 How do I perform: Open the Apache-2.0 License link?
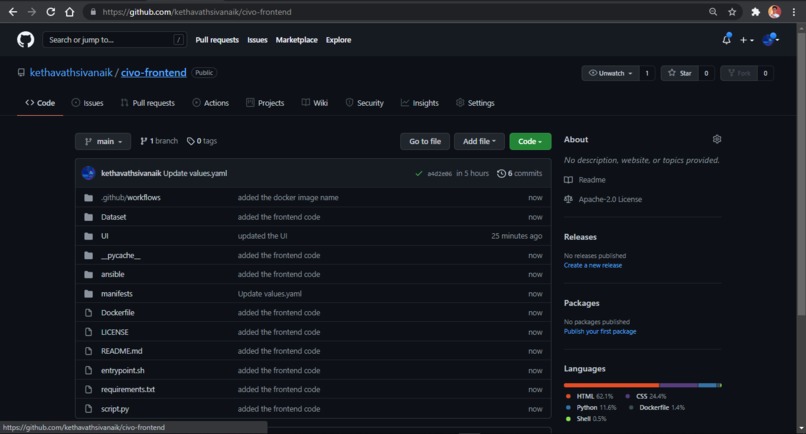tap(603, 200)
